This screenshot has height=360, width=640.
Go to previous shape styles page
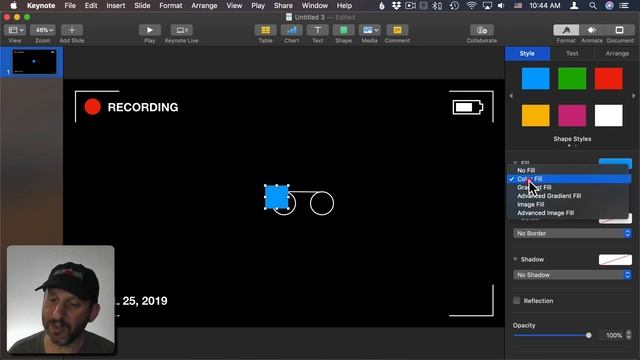[x=511, y=96]
